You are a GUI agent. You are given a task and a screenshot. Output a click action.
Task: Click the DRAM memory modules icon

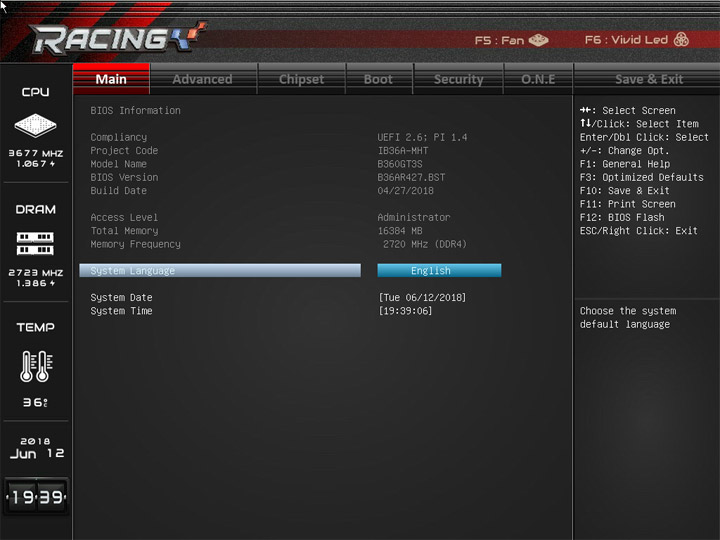click(35, 243)
